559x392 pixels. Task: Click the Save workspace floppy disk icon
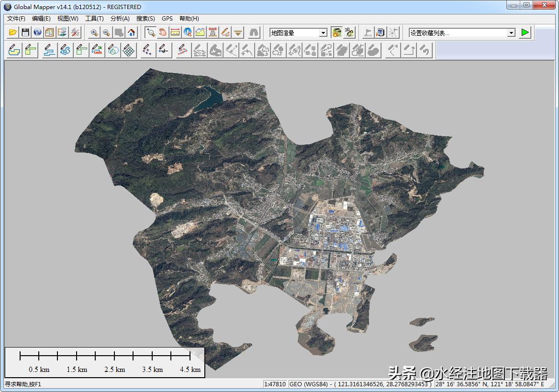coord(25,33)
